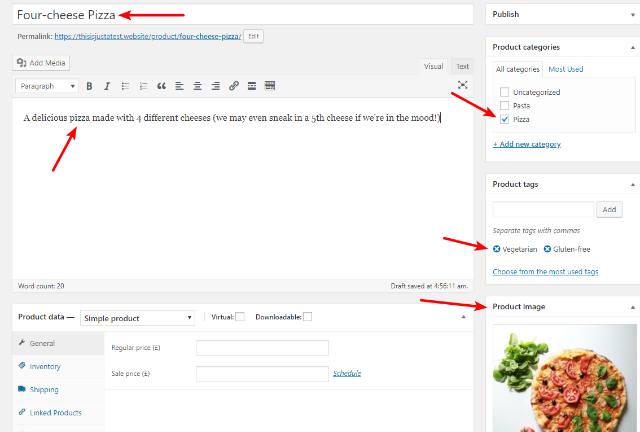Viewport: 640px width, 432px height.
Task: Insert a bulleted list
Action: click(125, 86)
